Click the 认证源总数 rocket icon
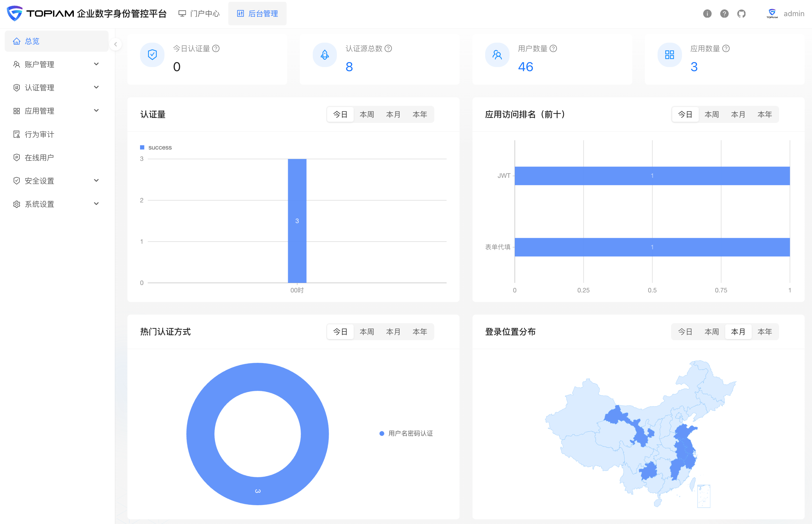 pyautogui.click(x=325, y=55)
